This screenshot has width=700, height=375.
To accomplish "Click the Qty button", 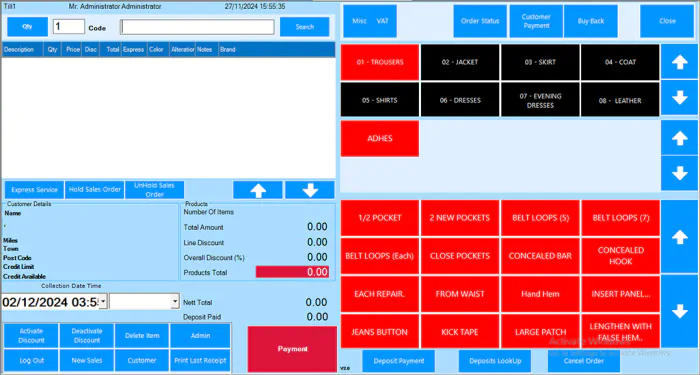I will (x=27, y=27).
